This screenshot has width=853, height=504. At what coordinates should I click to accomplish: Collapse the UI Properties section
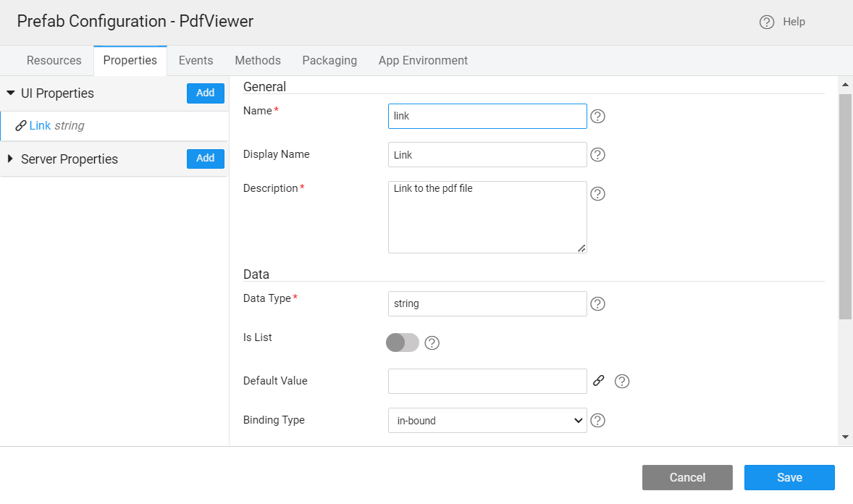tap(11, 93)
